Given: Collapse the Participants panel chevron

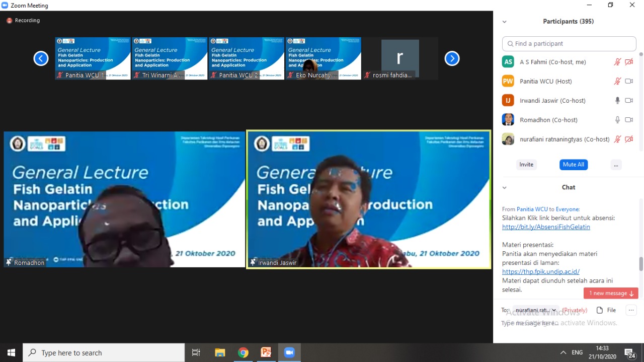Looking at the screenshot, I should pos(504,22).
